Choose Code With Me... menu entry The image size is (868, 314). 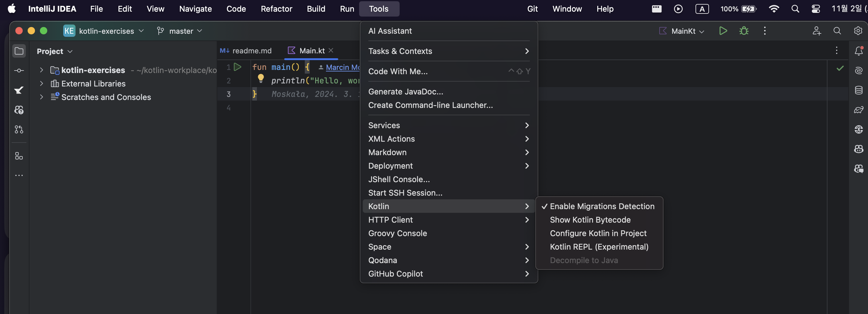coord(448,71)
